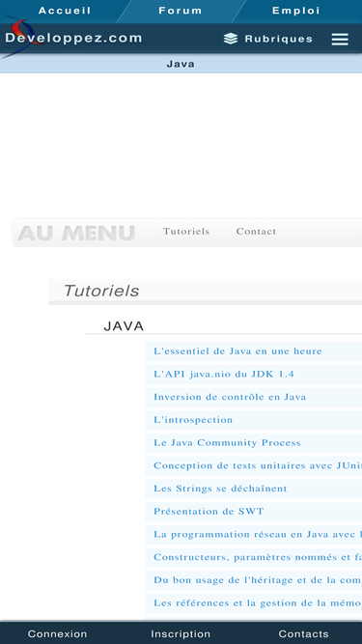Switch to the Forum tab
This screenshot has width=362, height=644.
(181, 11)
